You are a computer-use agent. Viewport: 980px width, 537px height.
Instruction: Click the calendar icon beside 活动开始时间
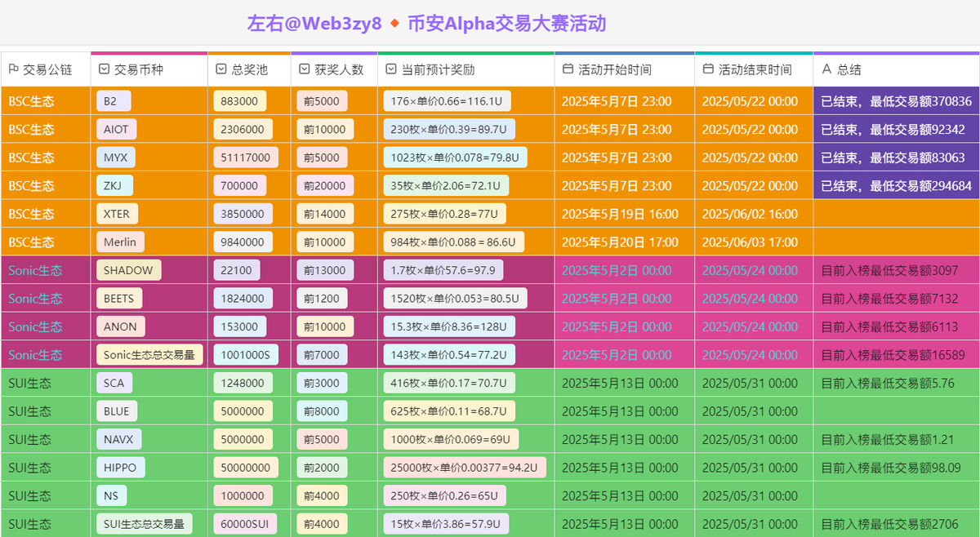click(x=568, y=69)
